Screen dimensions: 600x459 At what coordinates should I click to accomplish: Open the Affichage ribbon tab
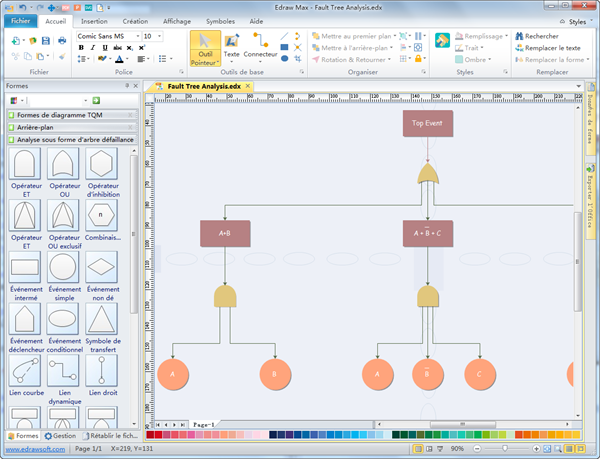point(177,20)
